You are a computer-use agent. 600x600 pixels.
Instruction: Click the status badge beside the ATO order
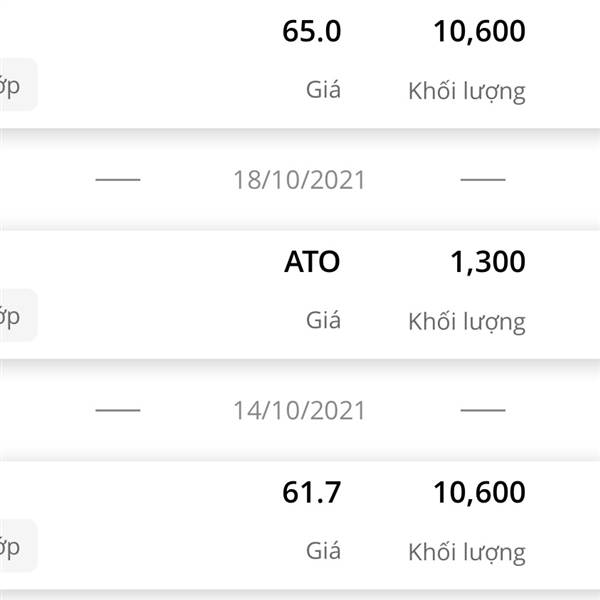click(18, 315)
